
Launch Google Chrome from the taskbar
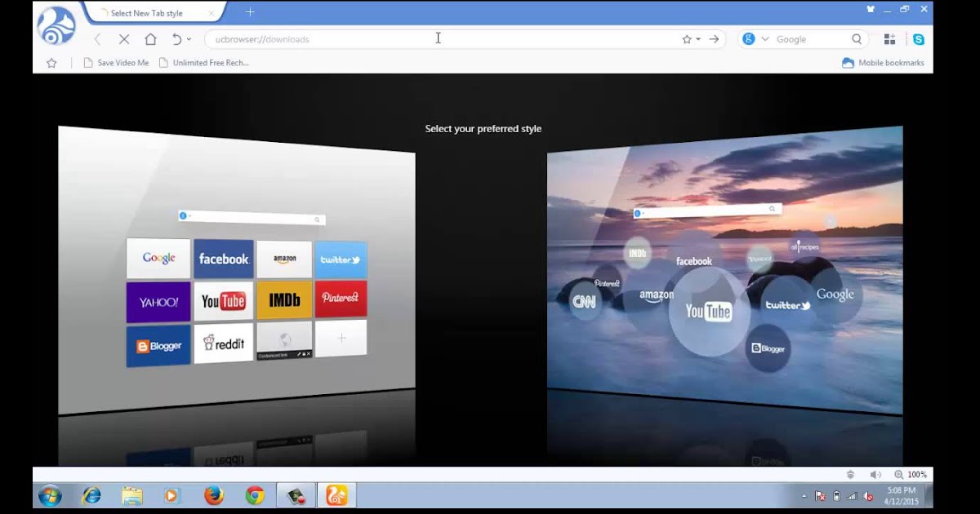point(255,495)
